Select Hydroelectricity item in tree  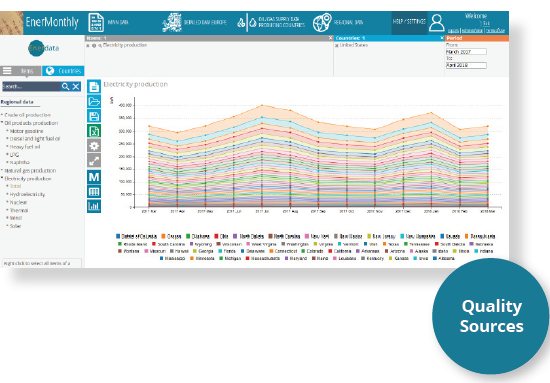(27, 194)
